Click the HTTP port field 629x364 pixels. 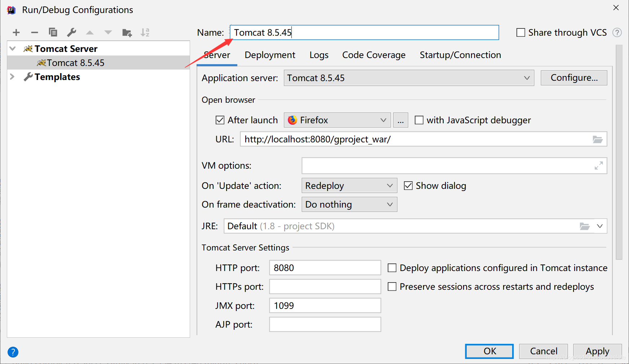coord(325,268)
